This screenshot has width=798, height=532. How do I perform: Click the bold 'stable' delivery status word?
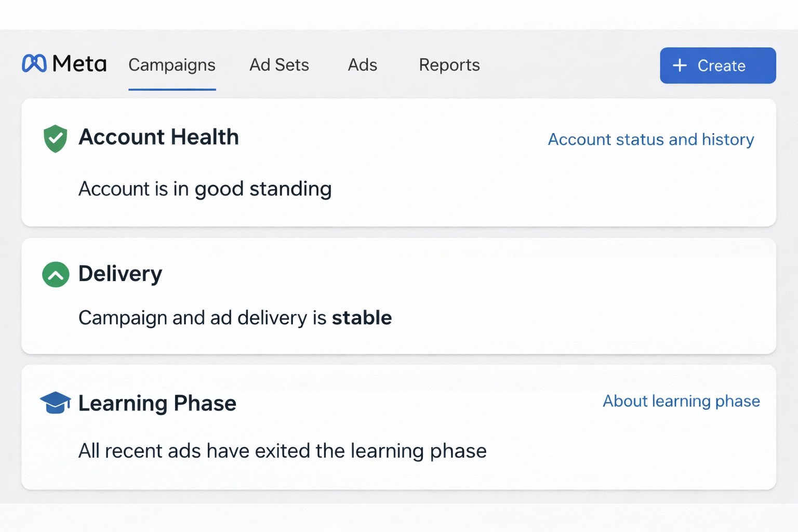coord(362,317)
